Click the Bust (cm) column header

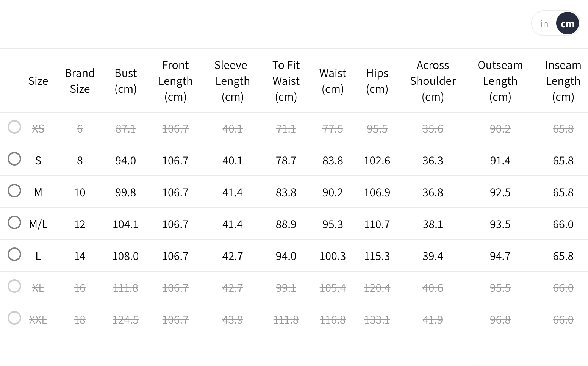pos(125,81)
